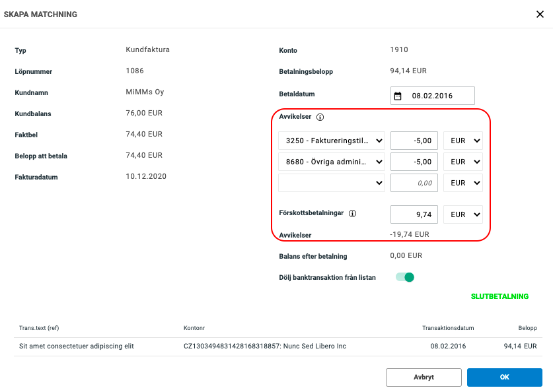Open currency dropdown on first deviation row
Image resolution: width=553 pixels, height=392 pixels.
coord(462,141)
